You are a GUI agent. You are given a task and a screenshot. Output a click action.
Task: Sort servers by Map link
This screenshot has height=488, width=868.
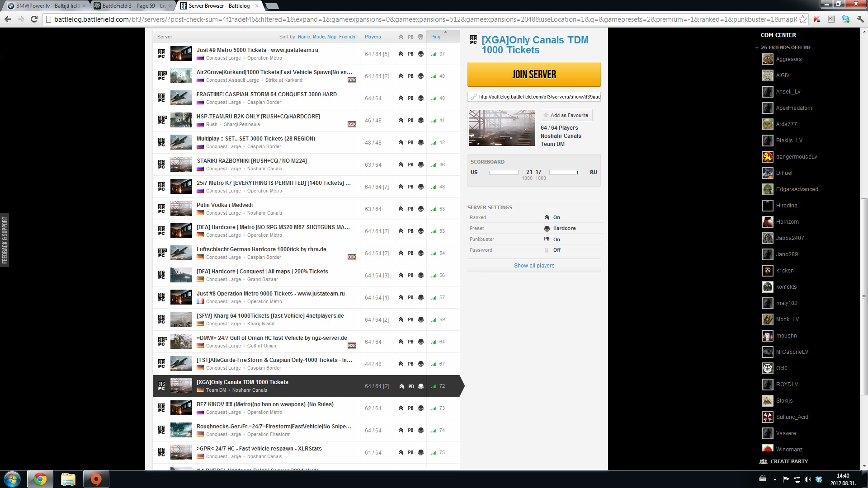(x=331, y=37)
